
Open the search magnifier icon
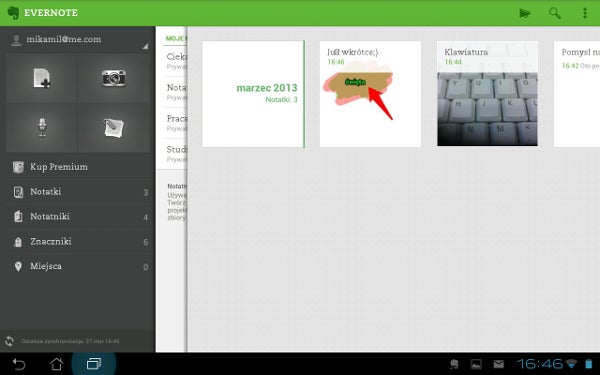[554, 13]
